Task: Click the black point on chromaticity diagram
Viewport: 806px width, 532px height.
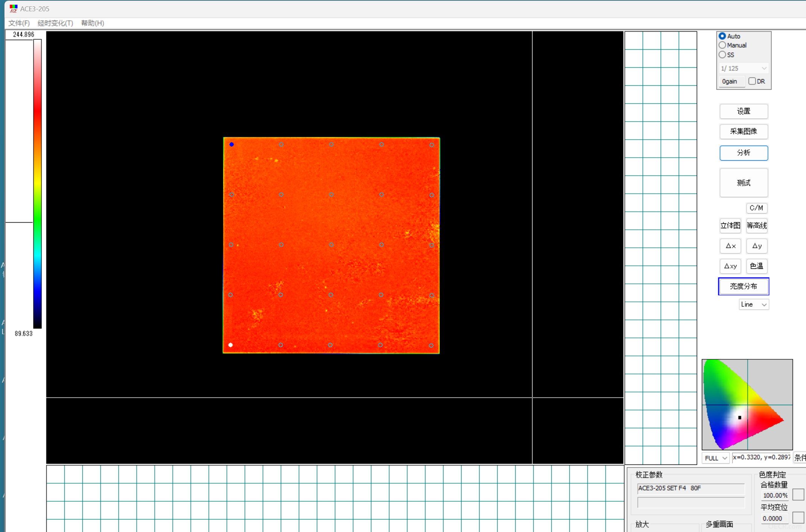Action: point(739,417)
